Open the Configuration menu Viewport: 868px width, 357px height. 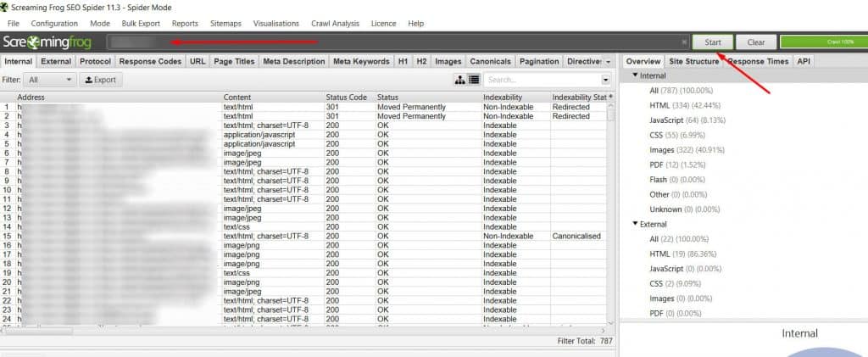(54, 23)
